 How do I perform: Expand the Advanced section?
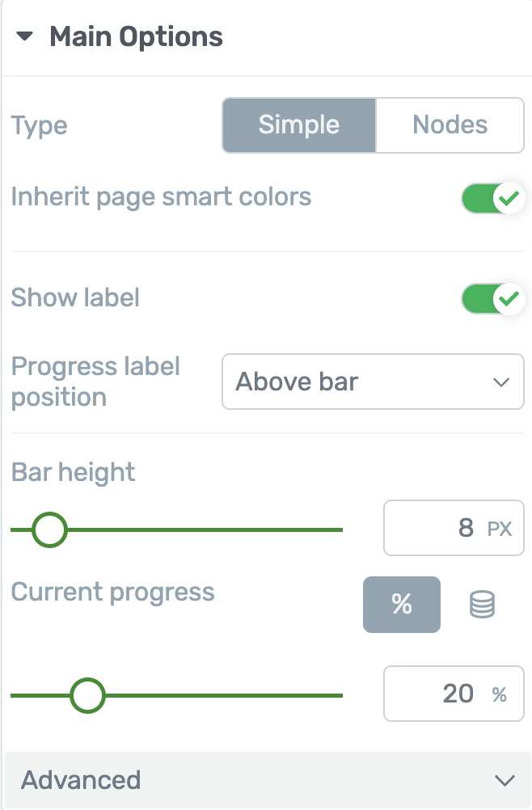click(268, 780)
